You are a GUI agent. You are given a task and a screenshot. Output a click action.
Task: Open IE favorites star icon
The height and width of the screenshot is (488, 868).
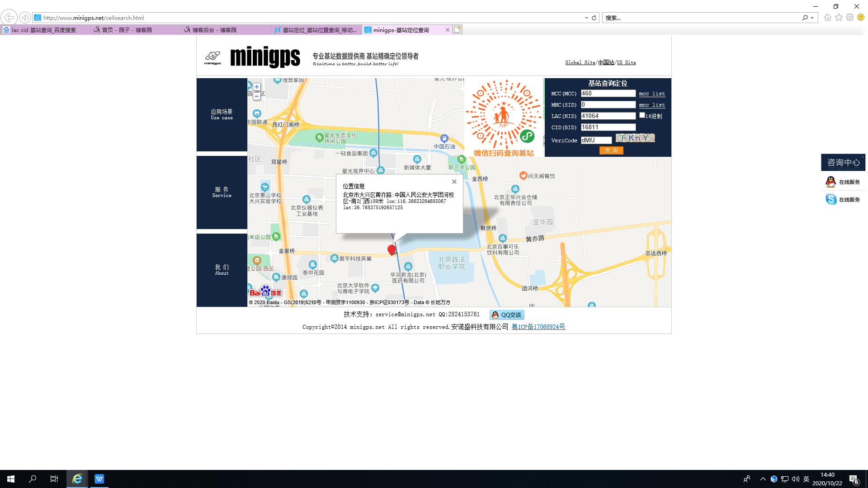click(839, 18)
